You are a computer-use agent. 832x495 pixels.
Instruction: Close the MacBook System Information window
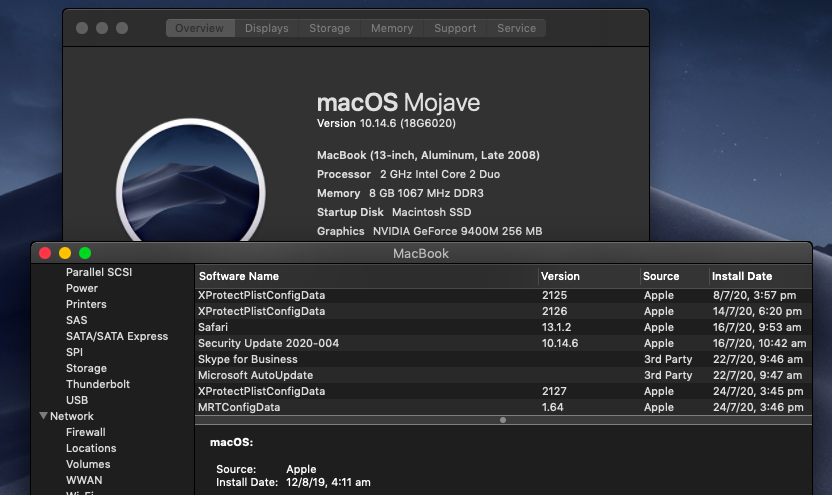coord(45,253)
